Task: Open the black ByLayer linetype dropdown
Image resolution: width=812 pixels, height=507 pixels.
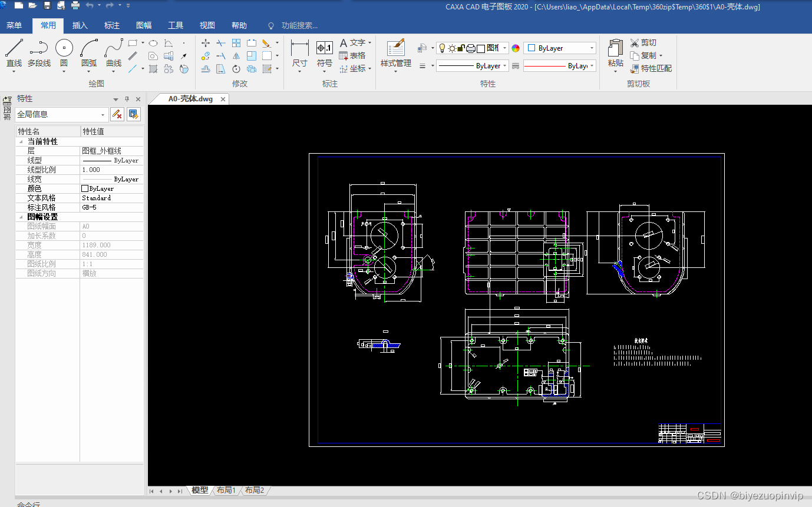Action: tap(472, 66)
